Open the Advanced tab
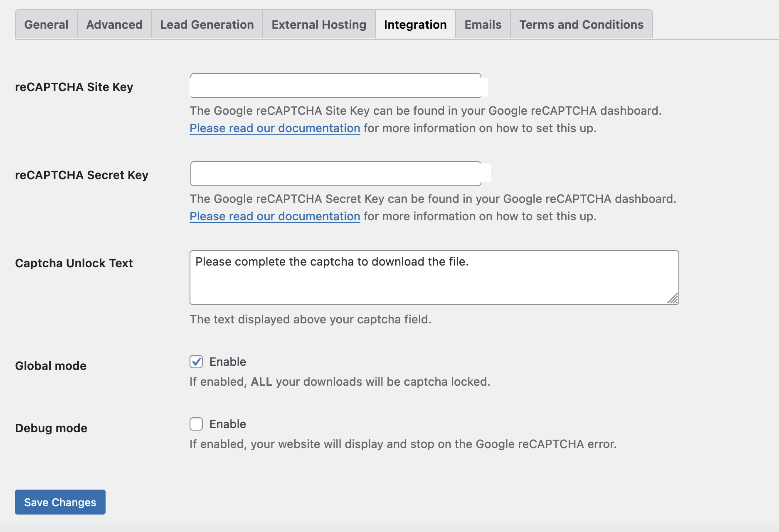This screenshot has width=779, height=532. click(114, 25)
